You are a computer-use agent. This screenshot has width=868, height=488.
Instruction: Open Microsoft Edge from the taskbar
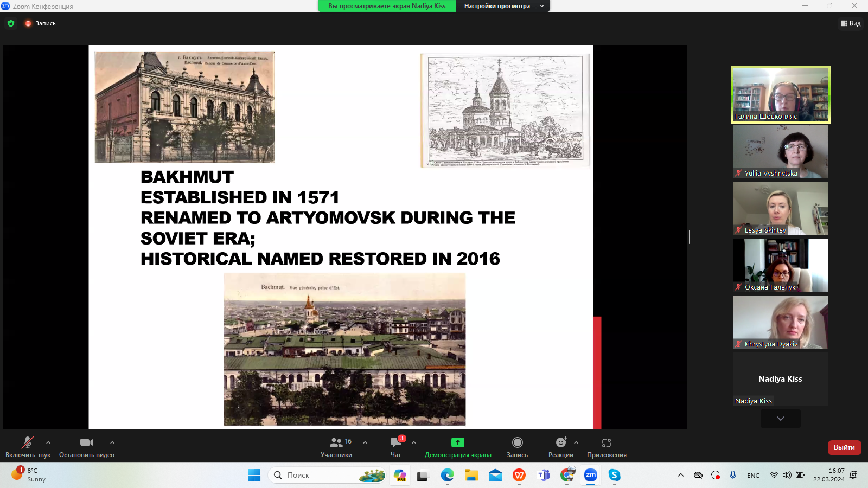[447, 476]
